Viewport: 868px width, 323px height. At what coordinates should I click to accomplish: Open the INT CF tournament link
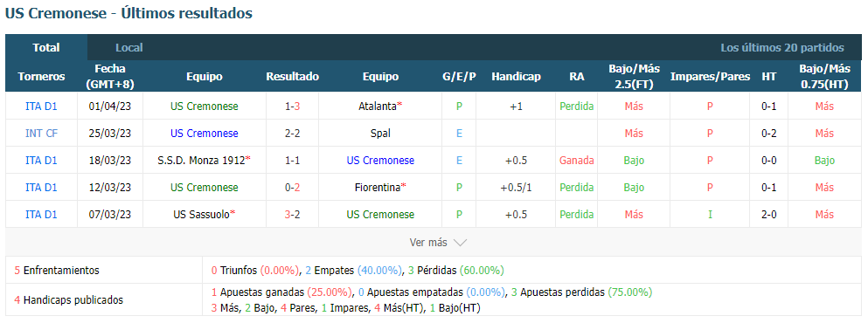pos(41,134)
